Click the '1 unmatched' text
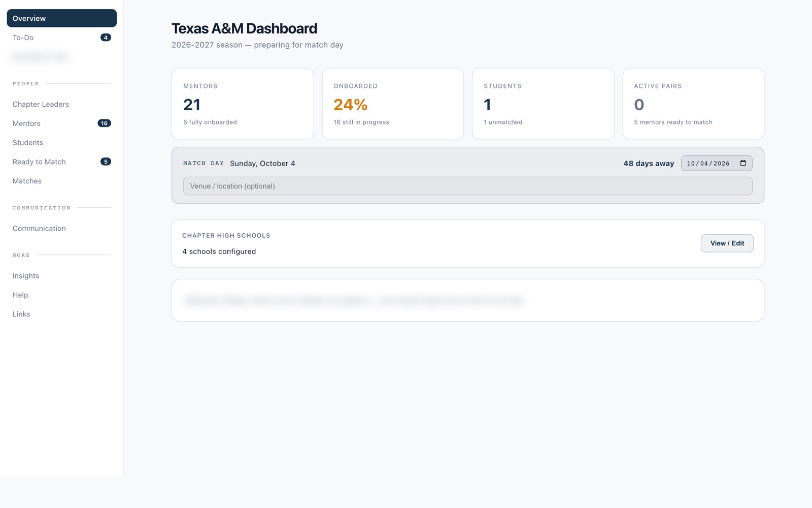812x508 pixels. (503, 122)
